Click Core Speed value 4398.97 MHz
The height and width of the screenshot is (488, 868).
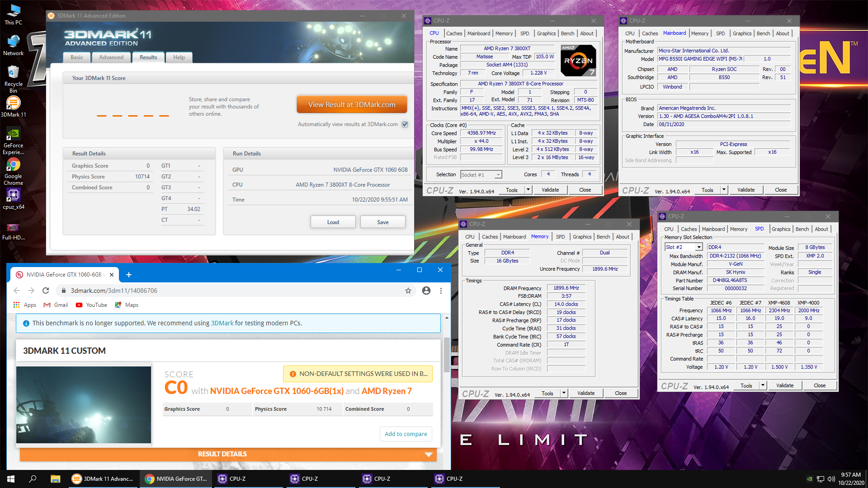[481, 133]
